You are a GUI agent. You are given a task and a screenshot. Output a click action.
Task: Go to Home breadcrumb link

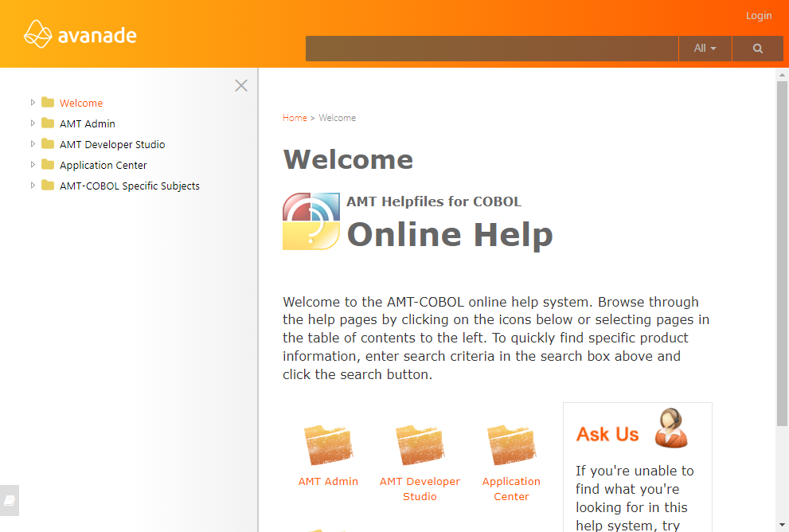point(295,118)
